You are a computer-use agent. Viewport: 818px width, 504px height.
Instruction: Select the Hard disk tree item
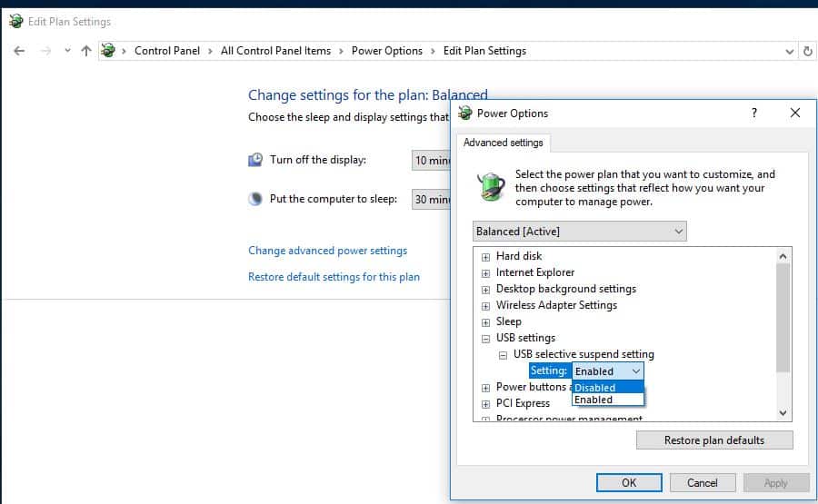(519, 256)
